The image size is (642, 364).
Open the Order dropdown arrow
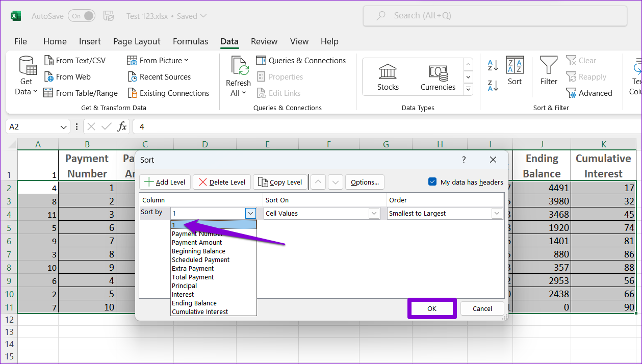pos(497,214)
